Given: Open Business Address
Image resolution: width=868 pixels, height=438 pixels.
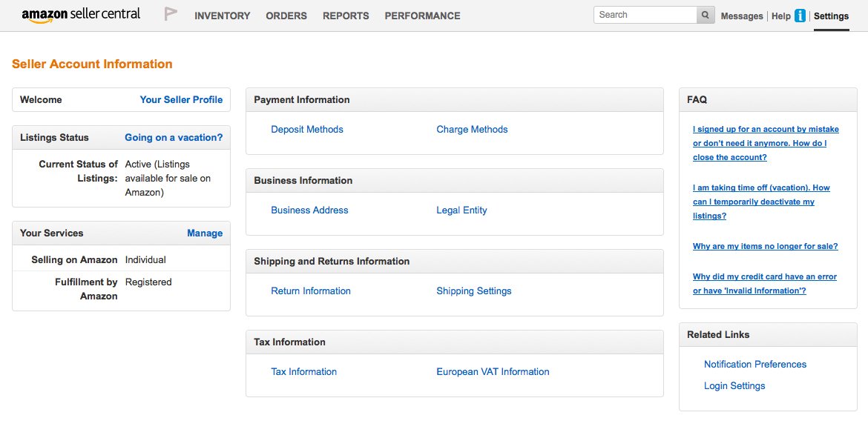Looking at the screenshot, I should click(309, 210).
